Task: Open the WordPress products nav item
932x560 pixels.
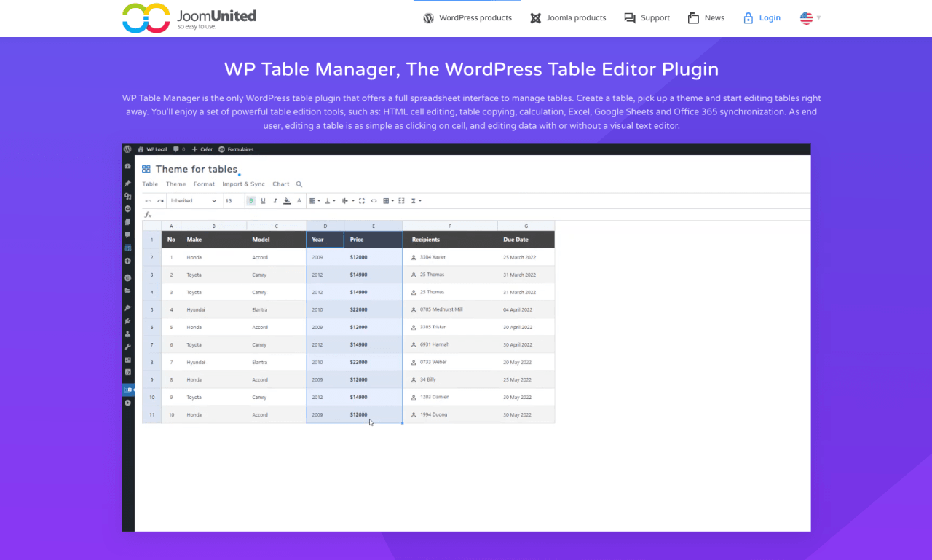Action: (467, 18)
